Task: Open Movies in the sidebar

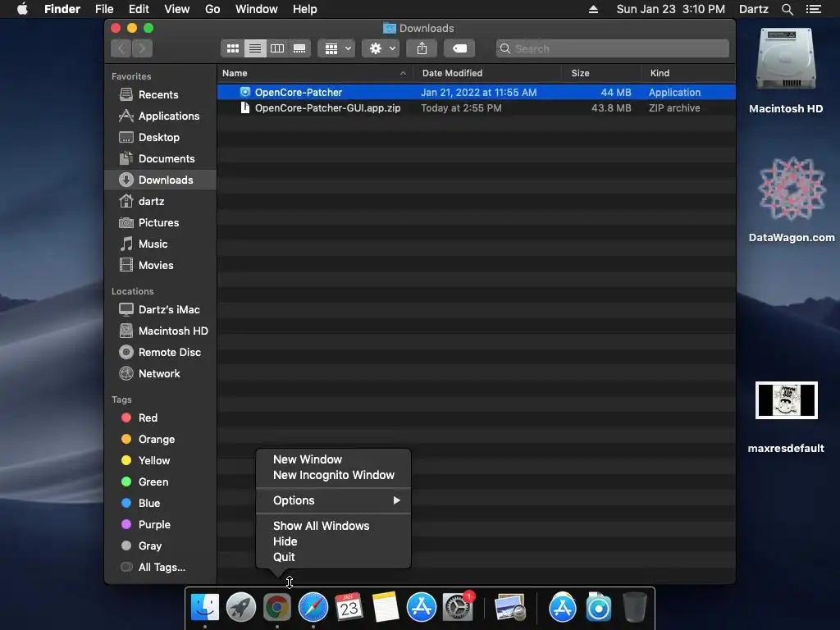Action: pyautogui.click(x=155, y=266)
